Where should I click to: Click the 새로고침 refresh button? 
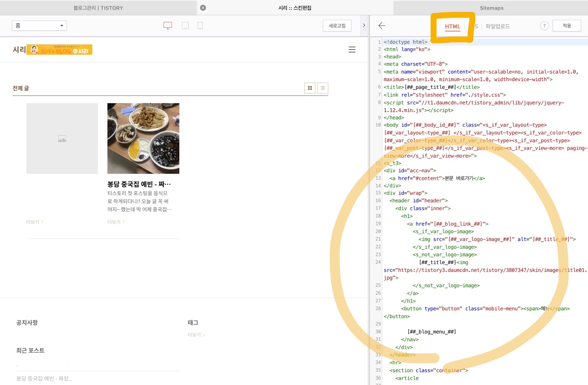coord(337,26)
